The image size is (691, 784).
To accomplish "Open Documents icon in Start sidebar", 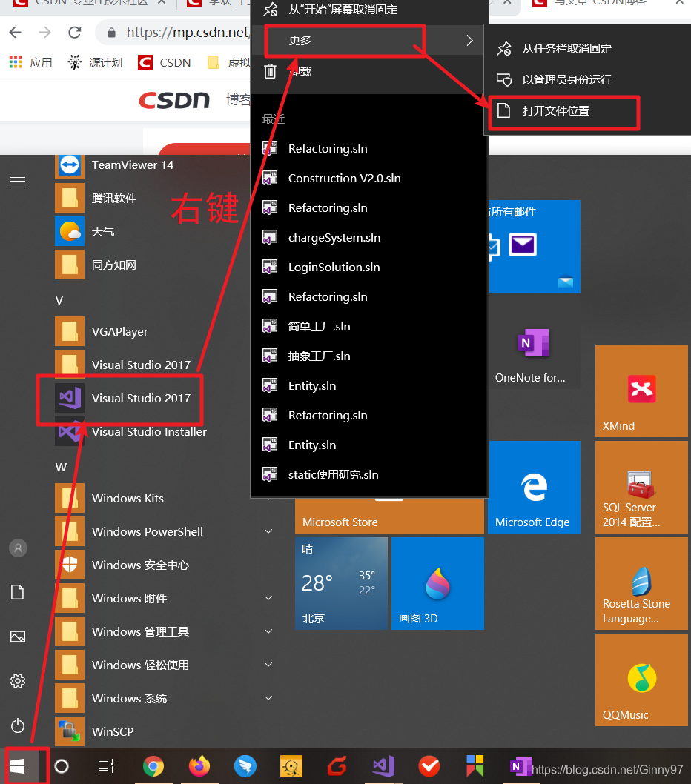I will pos(18,592).
